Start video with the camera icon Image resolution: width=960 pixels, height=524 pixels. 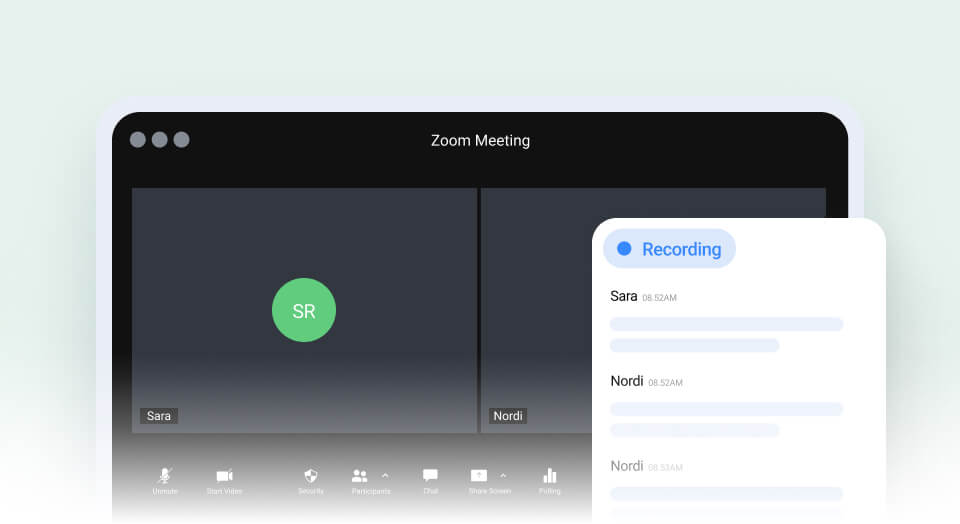(x=224, y=476)
